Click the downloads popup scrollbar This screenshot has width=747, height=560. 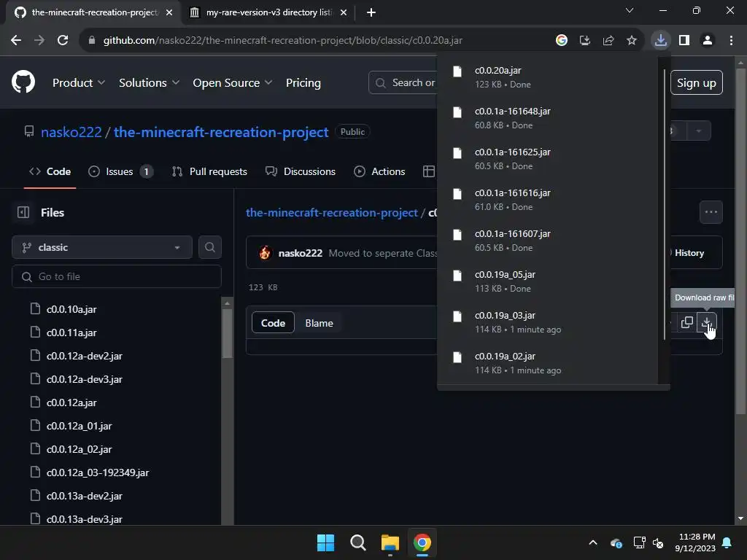click(x=665, y=205)
